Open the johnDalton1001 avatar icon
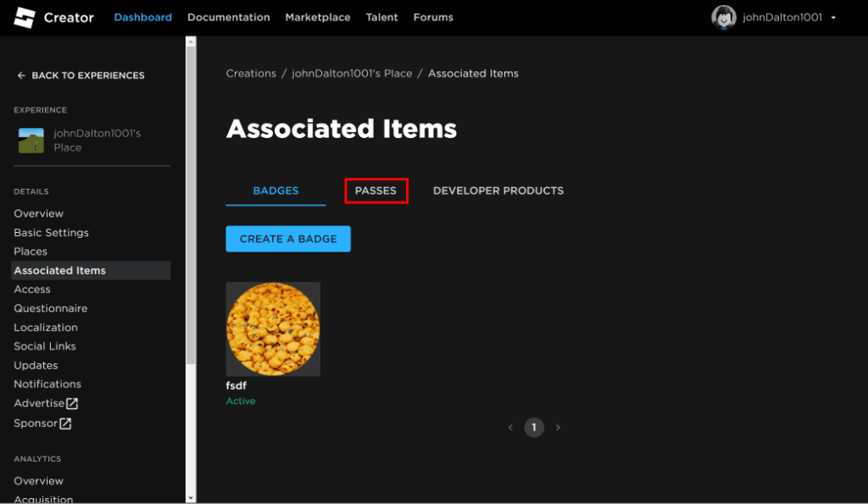The width and height of the screenshot is (868, 504). 724,17
